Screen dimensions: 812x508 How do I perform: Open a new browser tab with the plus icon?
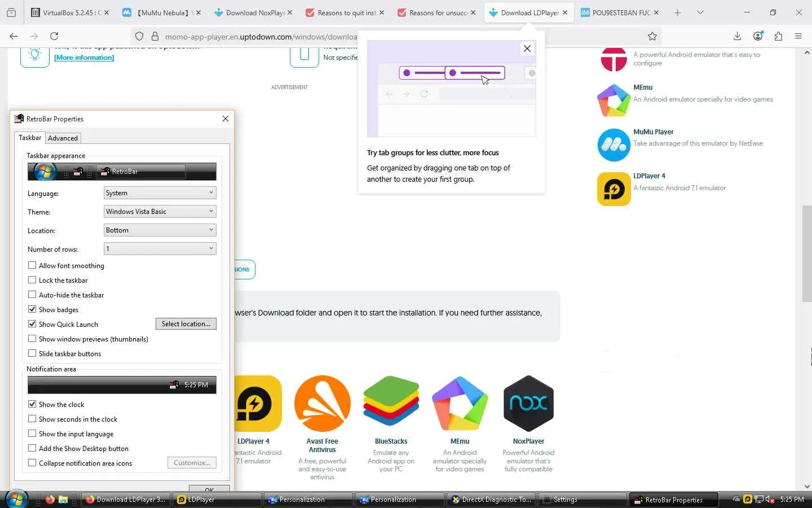coord(678,12)
